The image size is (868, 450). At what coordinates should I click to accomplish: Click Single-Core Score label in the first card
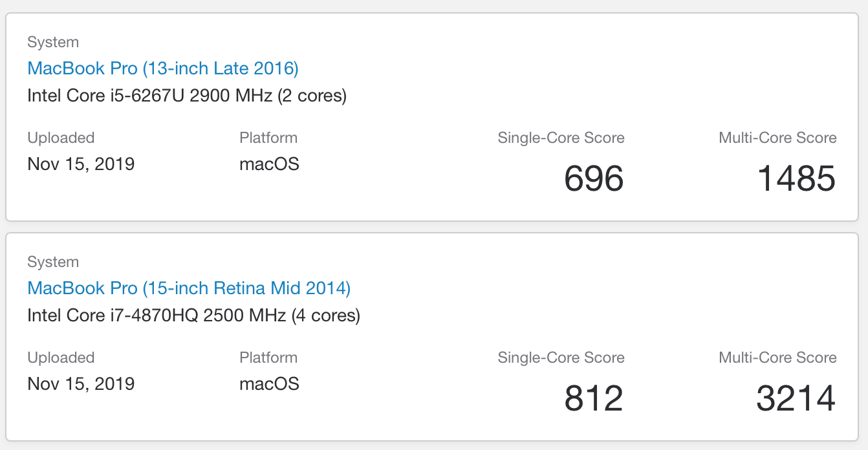(x=561, y=138)
